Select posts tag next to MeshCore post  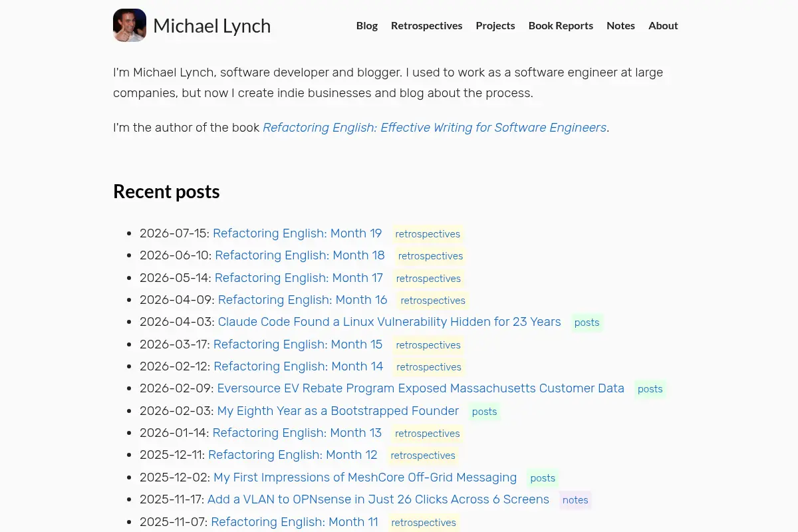[x=543, y=478]
